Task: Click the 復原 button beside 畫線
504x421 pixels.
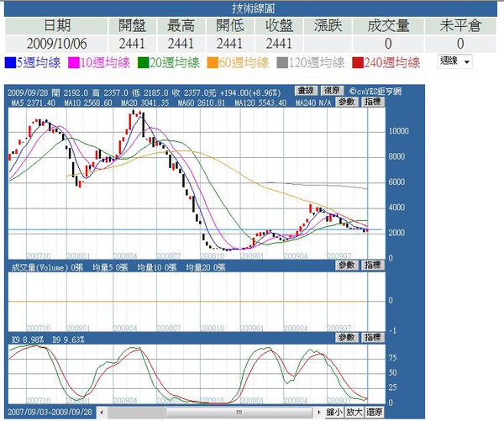Action: (332, 91)
